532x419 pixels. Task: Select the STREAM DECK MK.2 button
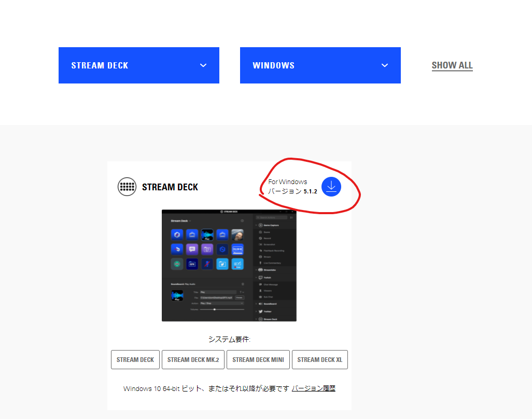pyautogui.click(x=193, y=360)
